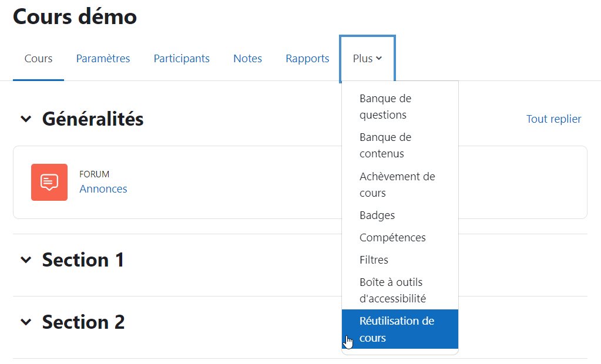View the Rapports tab
The width and height of the screenshot is (601, 364).
(307, 59)
